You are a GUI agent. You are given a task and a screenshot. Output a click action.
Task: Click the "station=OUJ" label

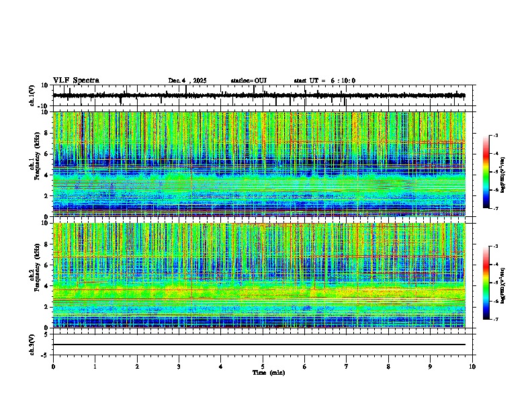pyautogui.click(x=249, y=81)
